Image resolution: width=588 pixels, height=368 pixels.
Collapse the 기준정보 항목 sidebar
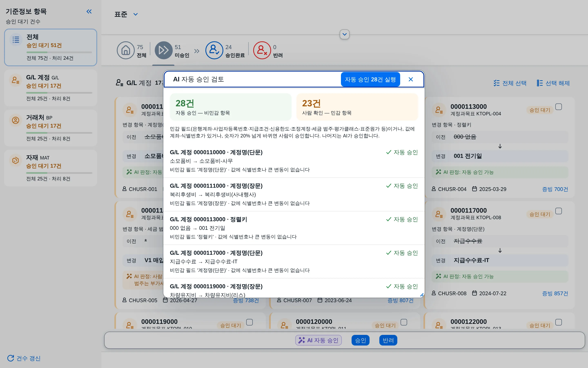89,11
